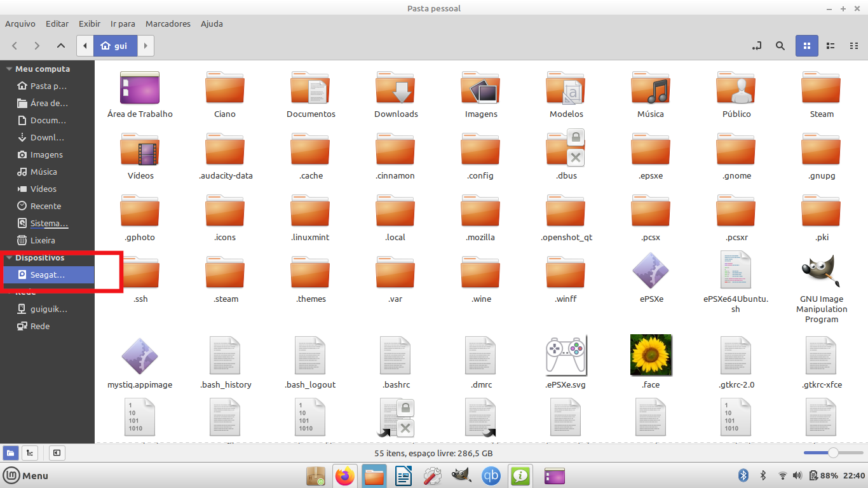Screen dimensions: 868x488
Task: Open Pasta pessoal in the sidebar
Action: click(x=47, y=86)
